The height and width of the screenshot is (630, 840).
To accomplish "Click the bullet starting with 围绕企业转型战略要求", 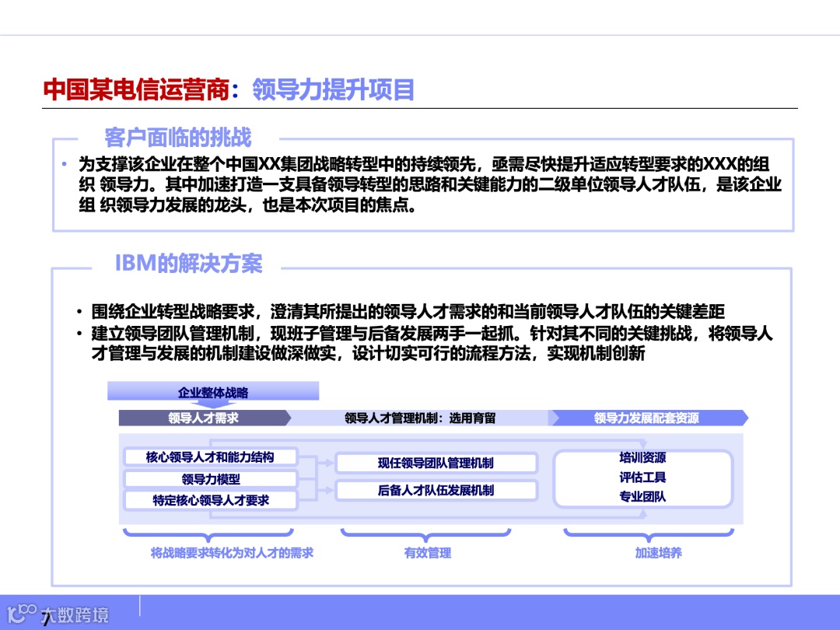I will point(407,311).
